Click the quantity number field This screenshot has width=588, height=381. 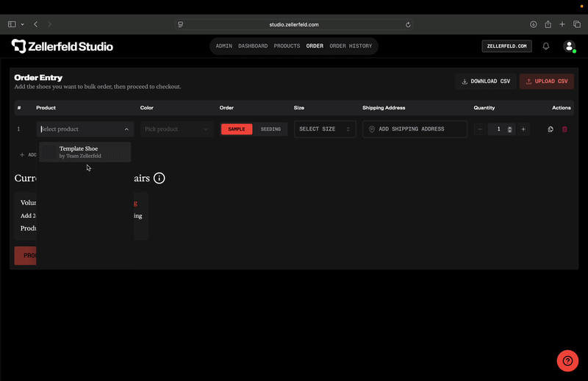[x=499, y=129]
